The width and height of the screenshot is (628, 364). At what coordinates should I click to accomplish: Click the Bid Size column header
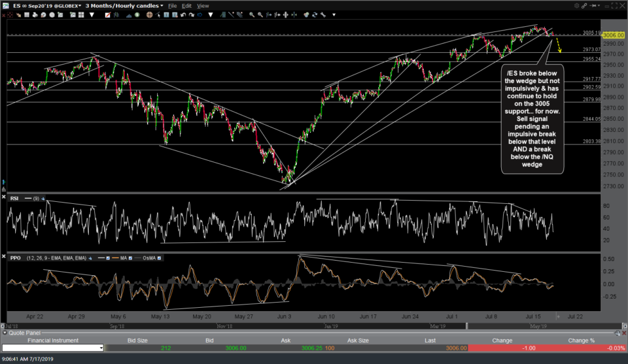tap(137, 340)
